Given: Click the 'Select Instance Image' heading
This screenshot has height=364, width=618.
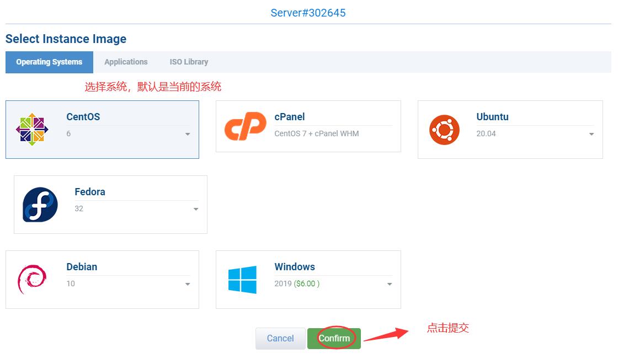Looking at the screenshot, I should click(x=66, y=39).
